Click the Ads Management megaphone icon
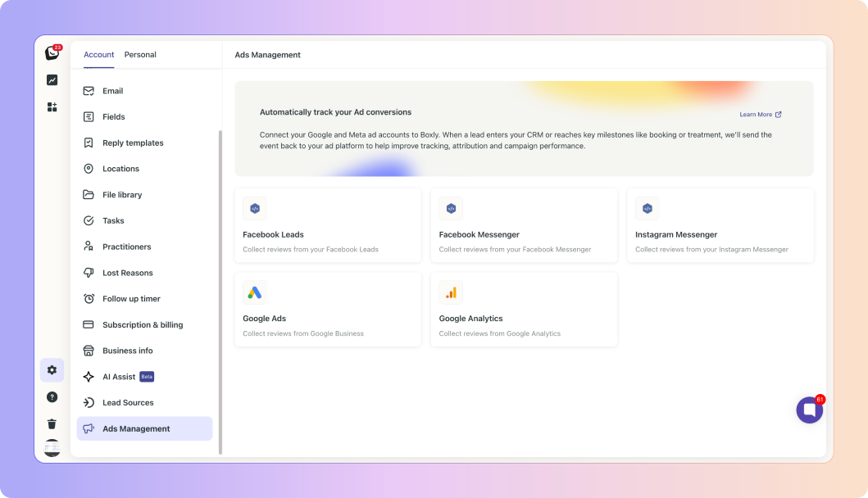 [x=89, y=429]
